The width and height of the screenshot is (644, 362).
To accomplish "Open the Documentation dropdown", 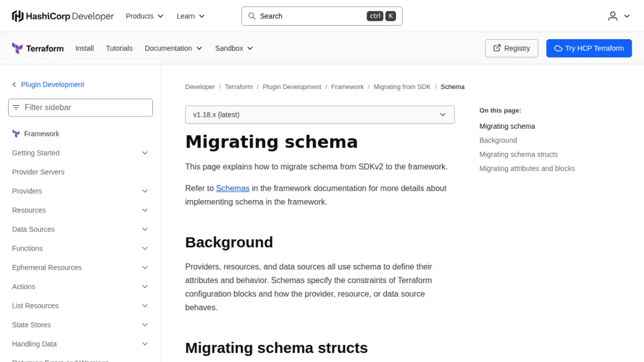I will tap(173, 48).
